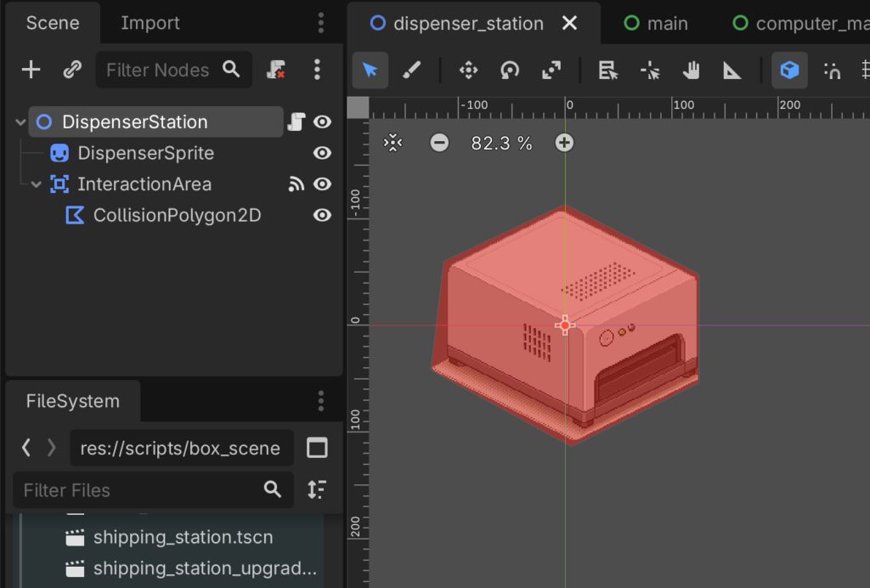
Task: Toggle smart snapping
Action: pyautogui.click(x=832, y=71)
